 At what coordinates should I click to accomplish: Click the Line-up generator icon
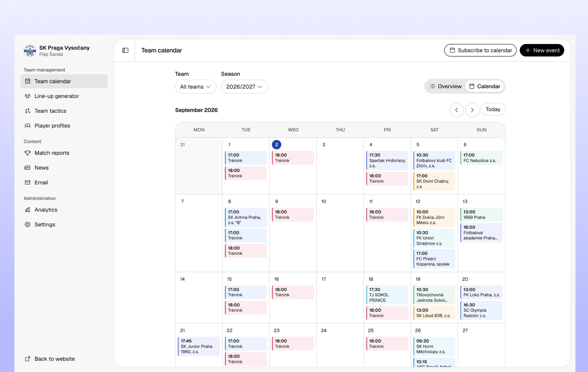(x=27, y=96)
